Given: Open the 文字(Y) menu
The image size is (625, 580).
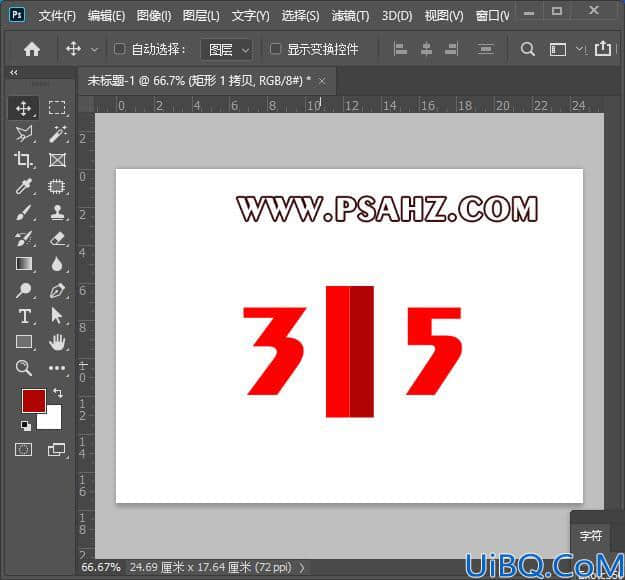Looking at the screenshot, I should pyautogui.click(x=250, y=16).
